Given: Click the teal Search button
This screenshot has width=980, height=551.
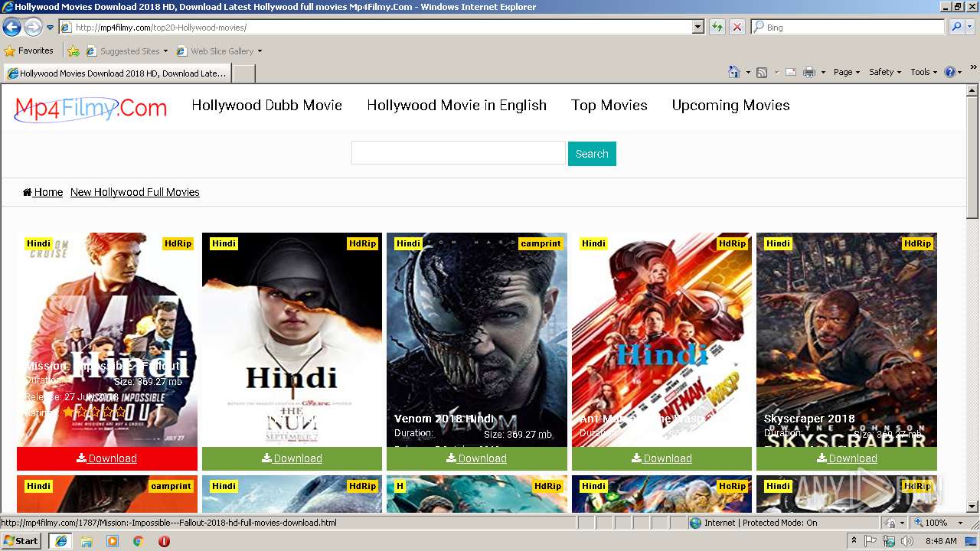Looking at the screenshot, I should click(592, 154).
